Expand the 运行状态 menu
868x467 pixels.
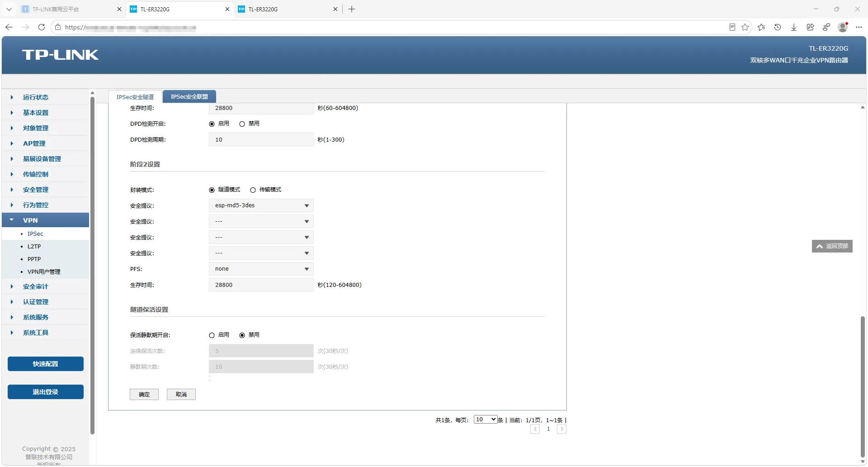45,97
